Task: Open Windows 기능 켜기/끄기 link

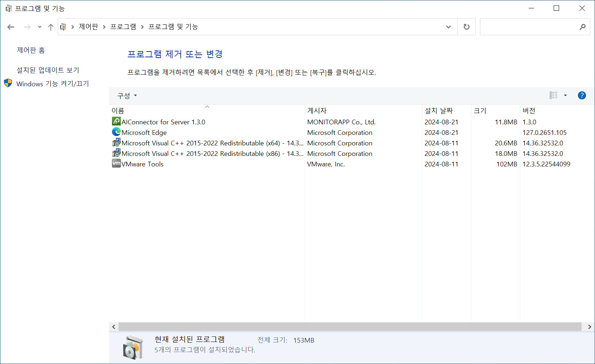Action: (x=53, y=84)
